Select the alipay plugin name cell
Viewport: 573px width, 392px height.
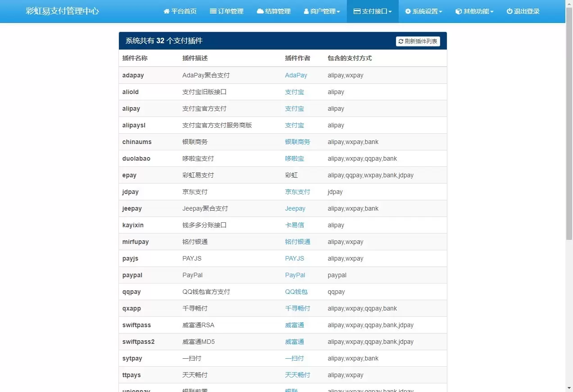pos(131,108)
